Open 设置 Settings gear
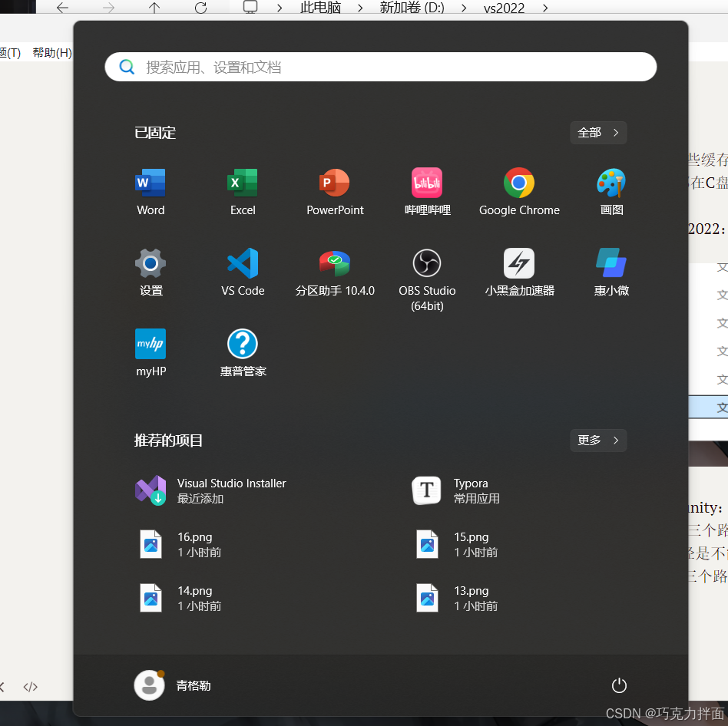728x726 pixels. coord(151,272)
